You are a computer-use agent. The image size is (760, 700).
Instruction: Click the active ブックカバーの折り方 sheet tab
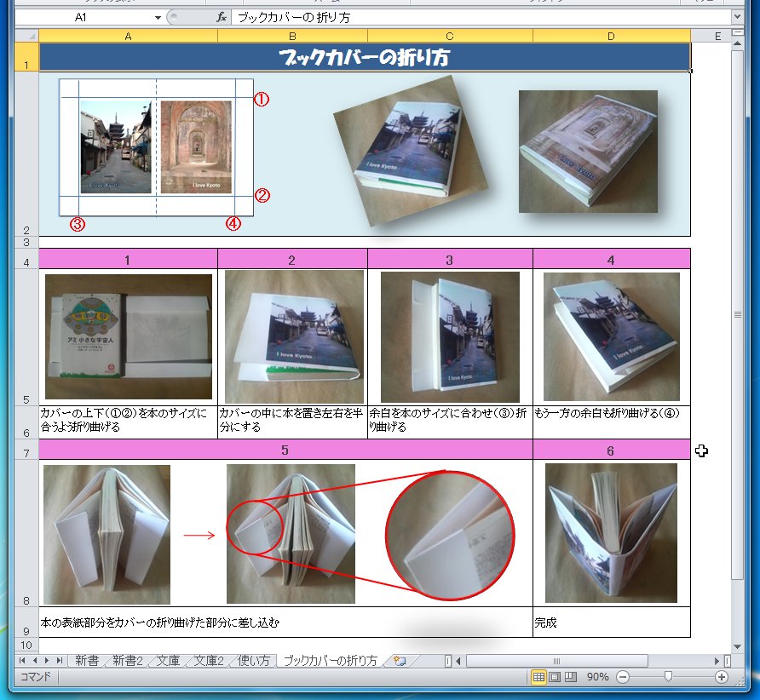[x=330, y=661]
